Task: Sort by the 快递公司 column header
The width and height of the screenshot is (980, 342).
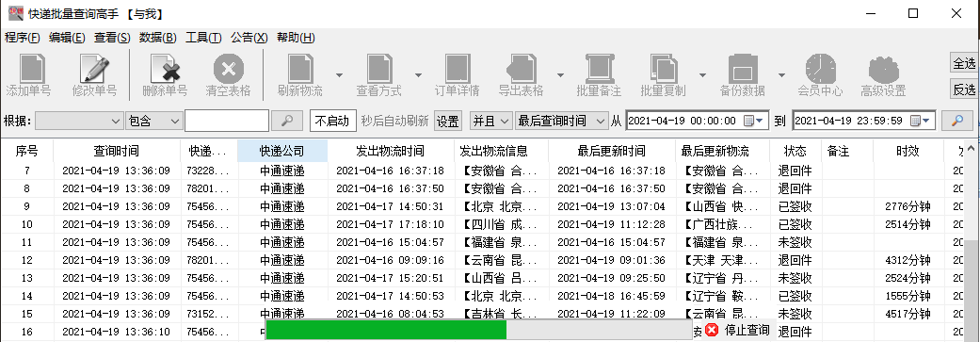Action: tap(281, 151)
